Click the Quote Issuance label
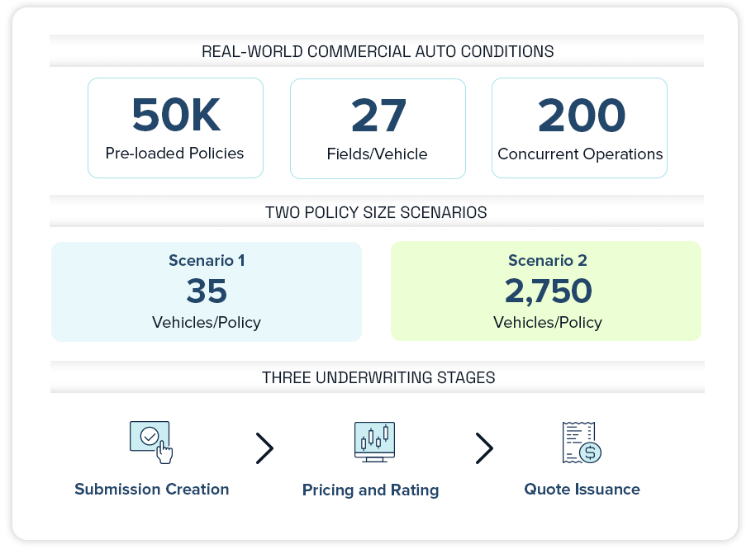756x554 pixels. coord(582,489)
